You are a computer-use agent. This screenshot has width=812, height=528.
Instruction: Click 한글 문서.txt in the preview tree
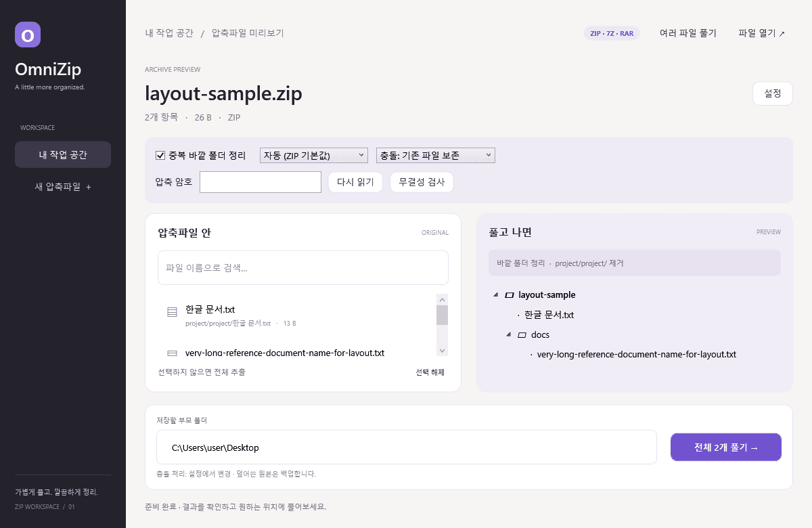549,315
